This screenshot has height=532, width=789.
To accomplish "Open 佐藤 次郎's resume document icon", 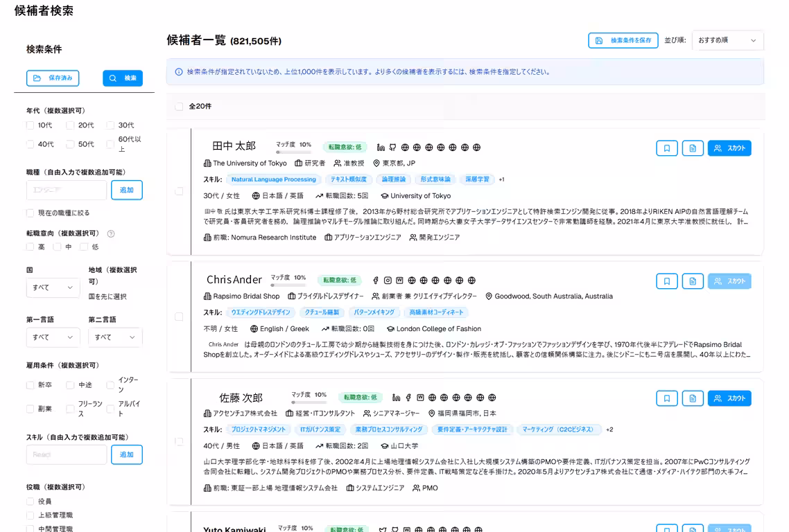I will pos(693,398).
